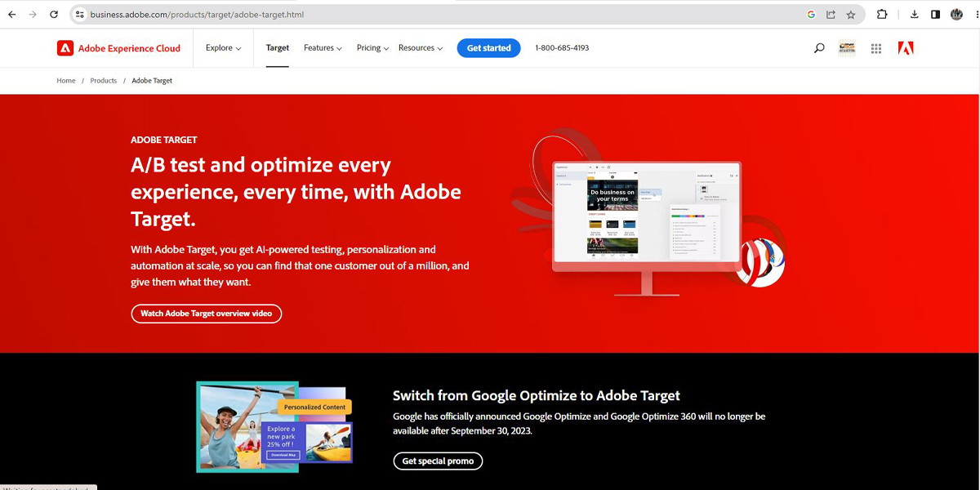Toggle the browser side panel
This screenshot has height=490, width=980.
(x=935, y=15)
